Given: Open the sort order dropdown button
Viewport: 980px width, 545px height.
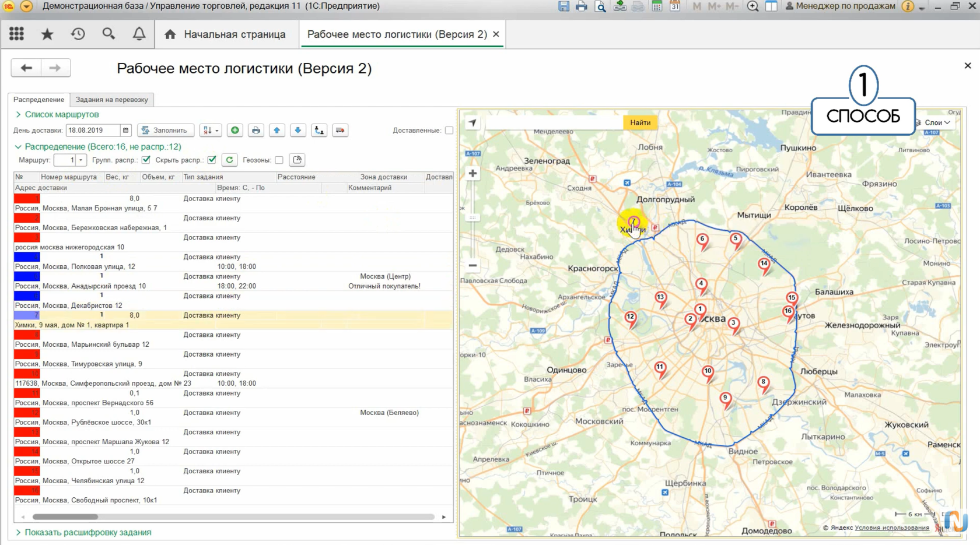Looking at the screenshot, I should (x=210, y=131).
